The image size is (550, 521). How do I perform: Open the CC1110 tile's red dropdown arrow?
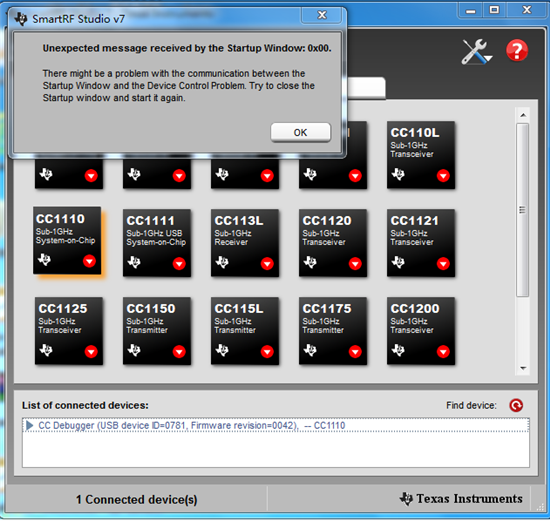coord(89,261)
